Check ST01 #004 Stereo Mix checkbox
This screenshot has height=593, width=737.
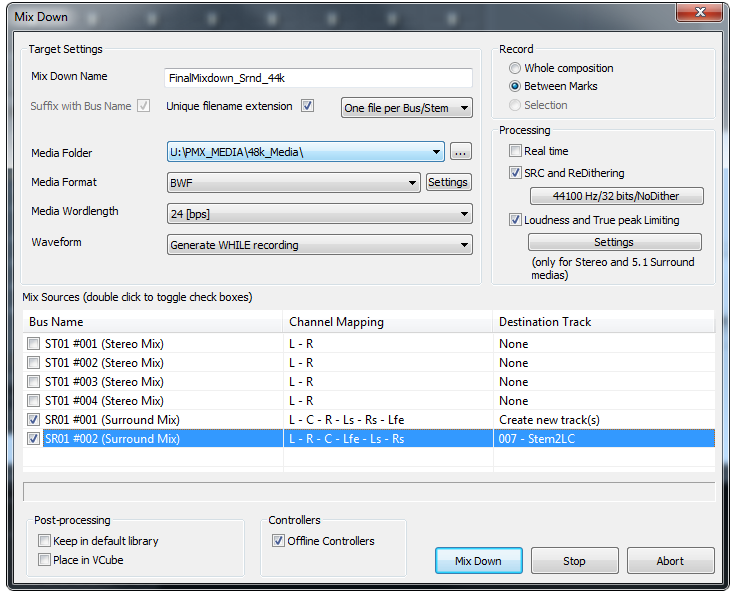tap(33, 401)
